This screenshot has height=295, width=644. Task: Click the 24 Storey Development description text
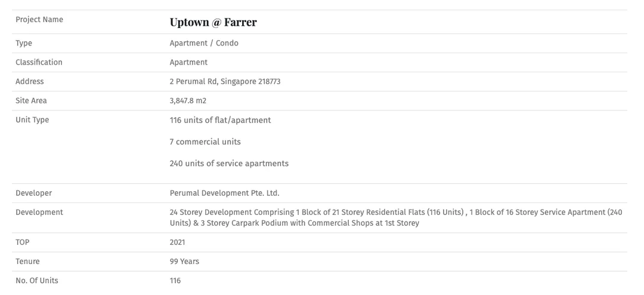(396, 217)
